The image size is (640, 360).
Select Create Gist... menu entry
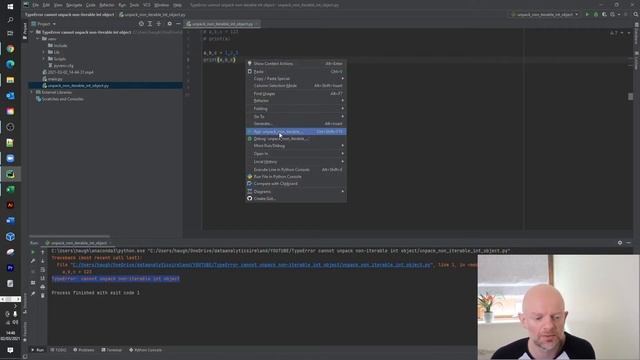click(x=296, y=198)
